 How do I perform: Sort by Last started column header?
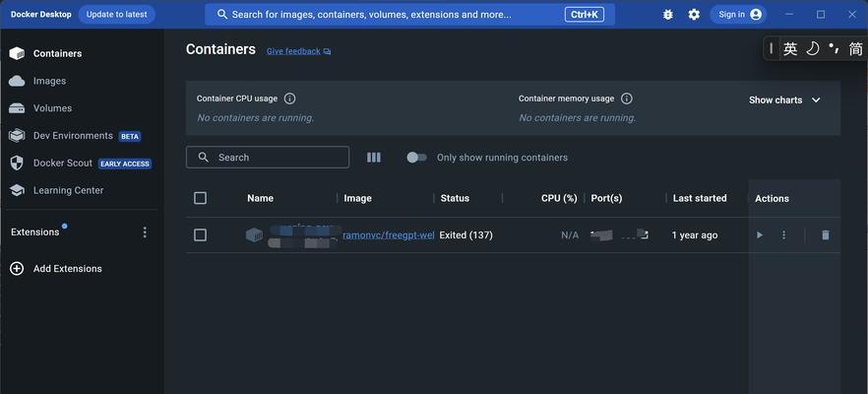pyautogui.click(x=700, y=198)
